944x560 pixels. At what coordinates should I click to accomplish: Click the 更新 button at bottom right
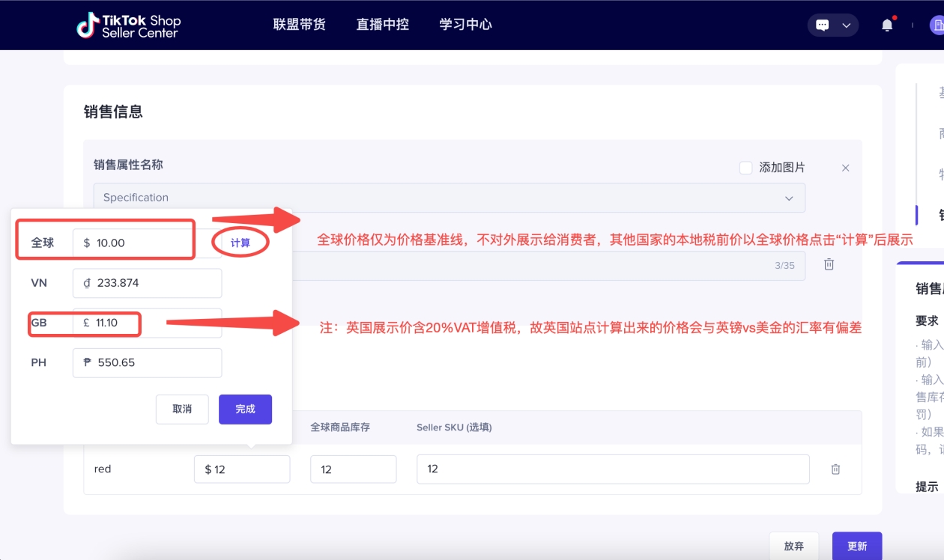point(856,546)
